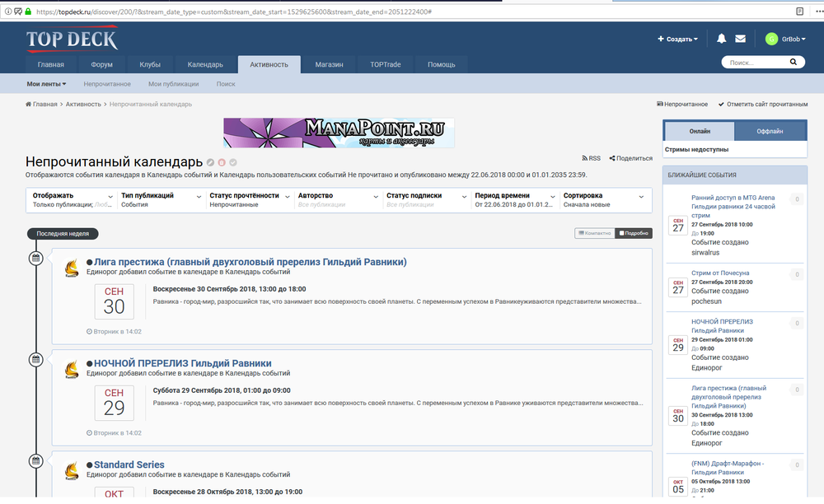Mark the site as read via Отметить сайт прочитанным
The width and height of the screenshot is (824, 504).
(765, 104)
